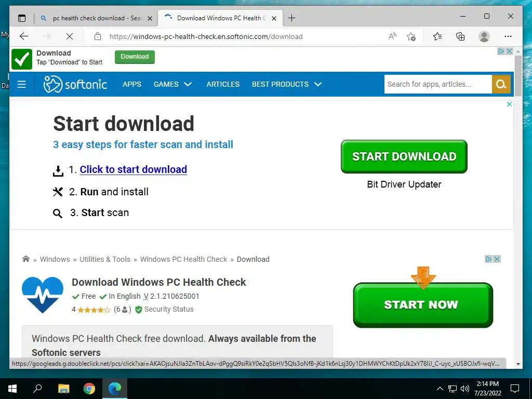Open Edge profile avatar
The width and height of the screenshot is (532, 399).
pos(484,36)
